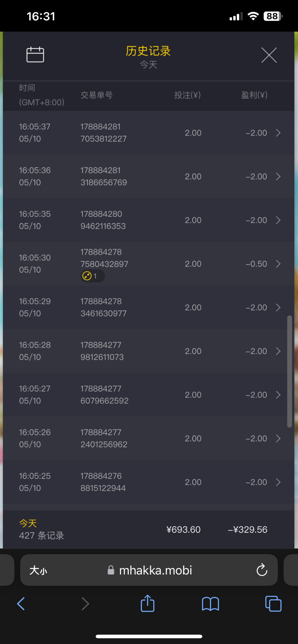Image resolution: width=298 pixels, height=644 pixels.
Task: Close the history records panel
Action: click(x=269, y=55)
